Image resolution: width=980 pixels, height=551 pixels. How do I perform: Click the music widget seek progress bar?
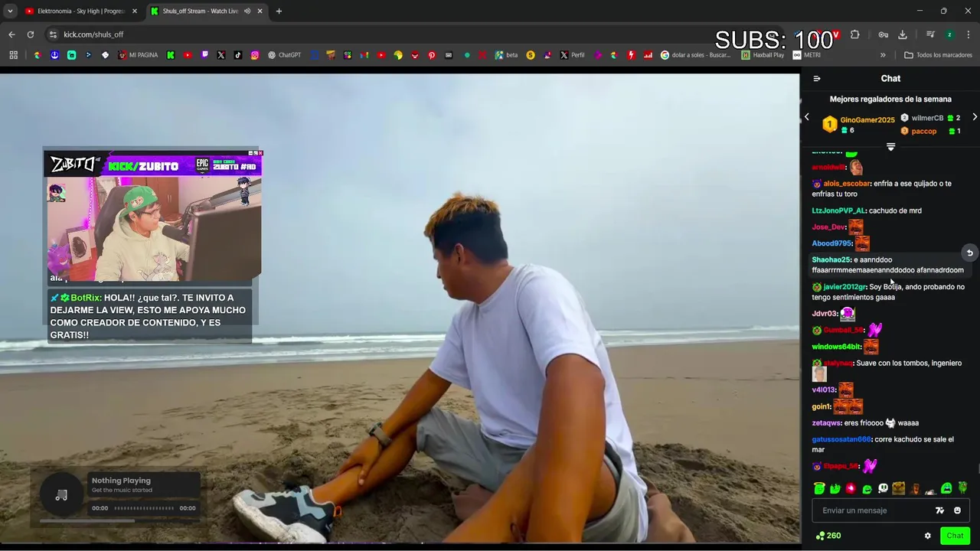145,508
